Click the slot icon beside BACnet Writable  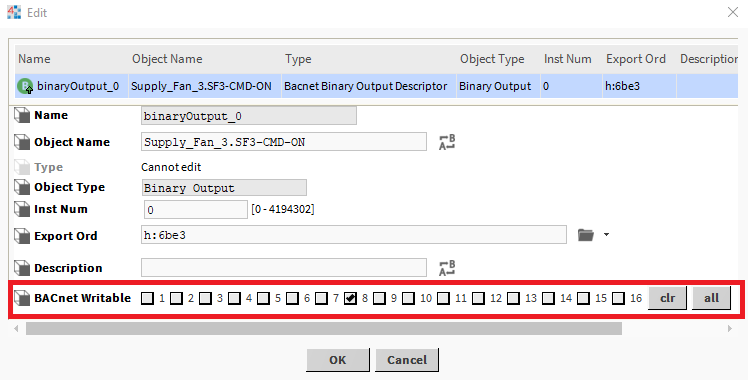[22, 298]
